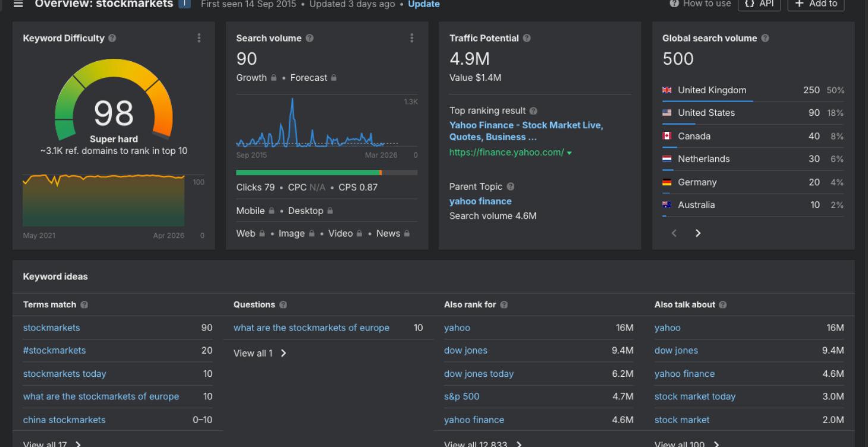Click the help icon beside Global search volume
The height and width of the screenshot is (447, 868).
765,38
